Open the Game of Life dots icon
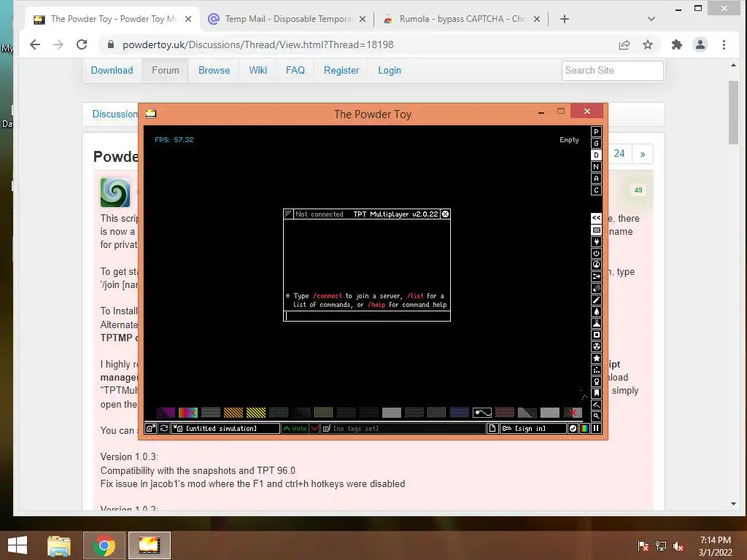The height and width of the screenshot is (560, 747). point(596,370)
